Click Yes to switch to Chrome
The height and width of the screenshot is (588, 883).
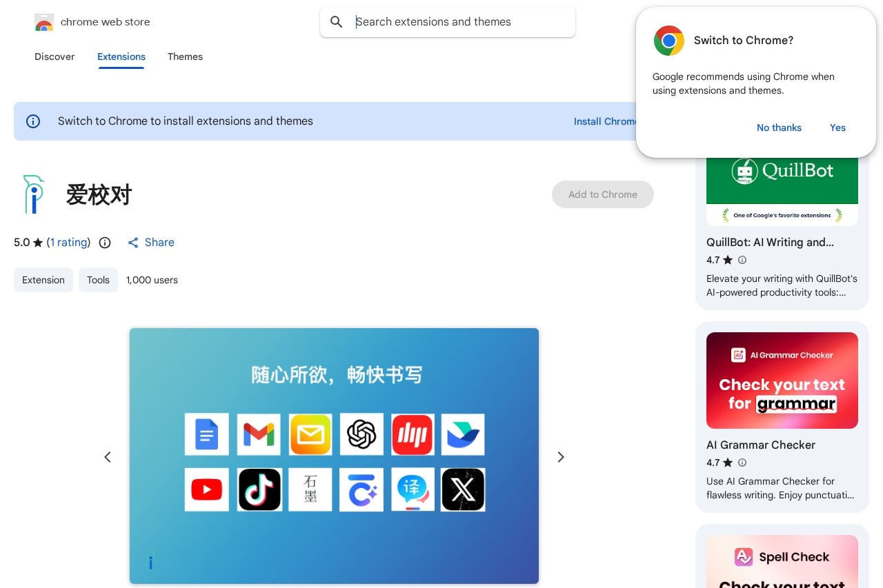pos(837,128)
